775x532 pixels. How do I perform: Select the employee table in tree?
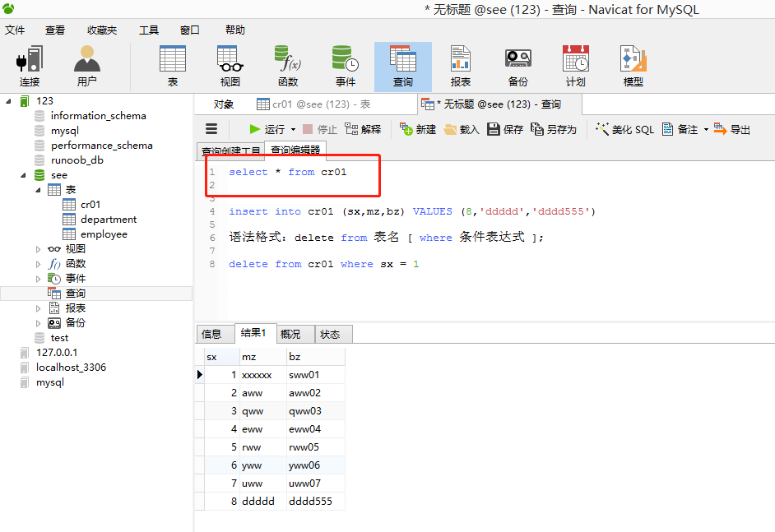[x=104, y=234]
